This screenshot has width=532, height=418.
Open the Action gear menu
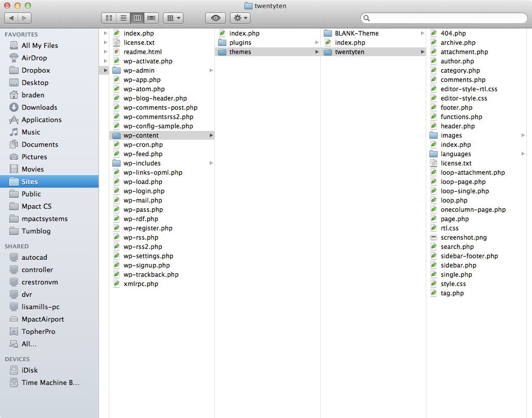(x=240, y=18)
